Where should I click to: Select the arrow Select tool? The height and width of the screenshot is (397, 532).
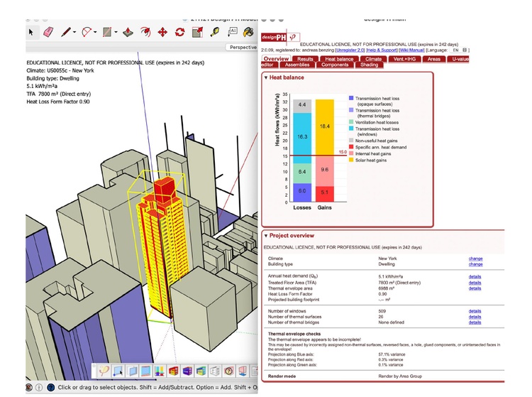(x=31, y=32)
